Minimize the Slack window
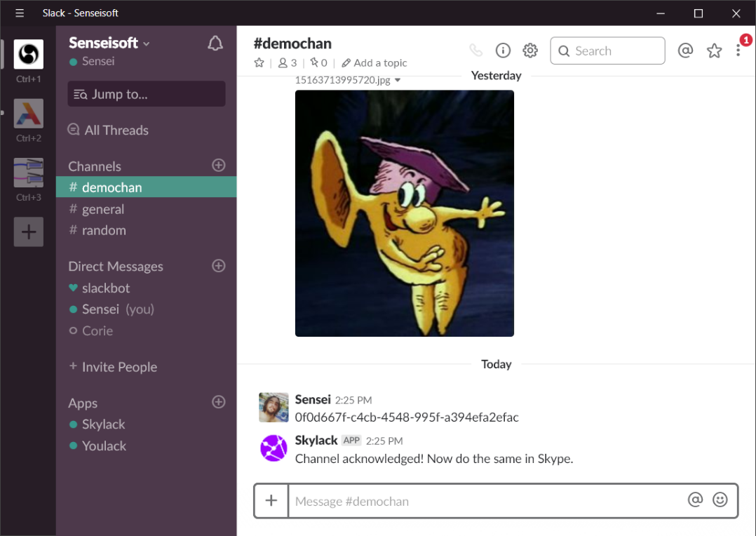The height and width of the screenshot is (536, 756). click(x=661, y=13)
